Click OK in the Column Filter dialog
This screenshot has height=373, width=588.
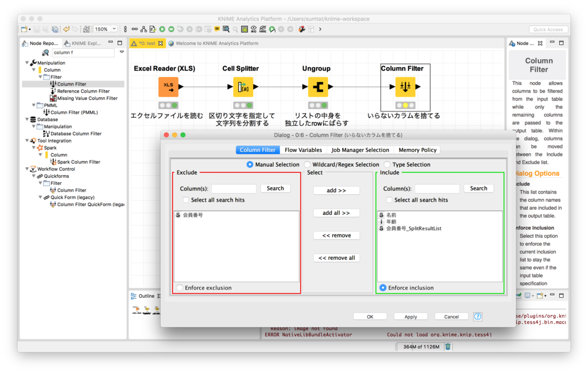click(370, 317)
